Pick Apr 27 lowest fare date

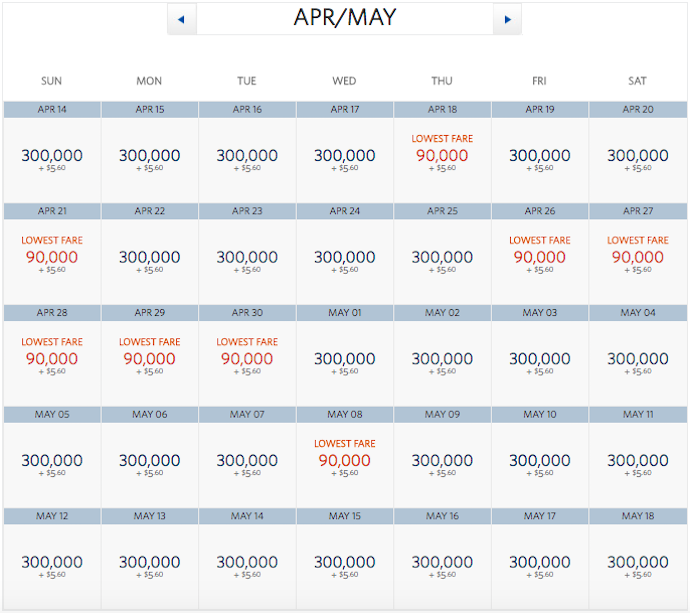point(638,257)
